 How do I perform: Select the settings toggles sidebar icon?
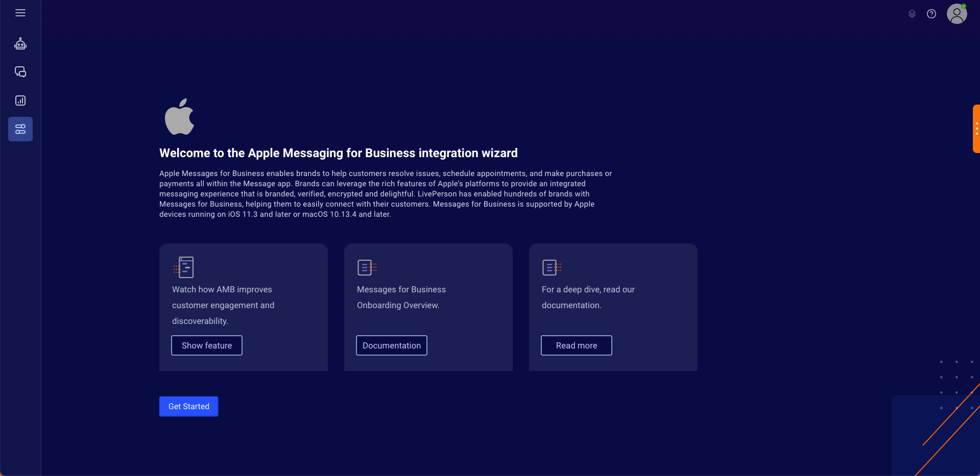point(20,129)
